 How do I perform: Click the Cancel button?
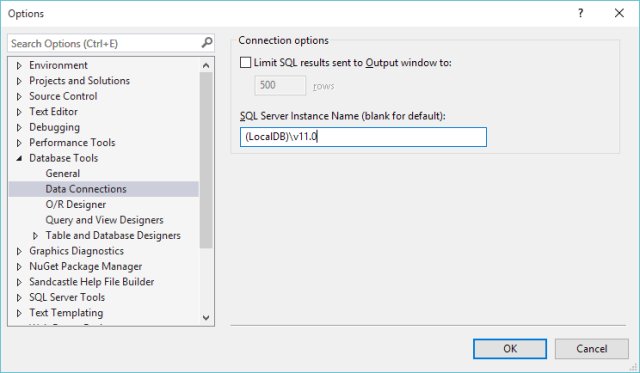tap(591, 349)
